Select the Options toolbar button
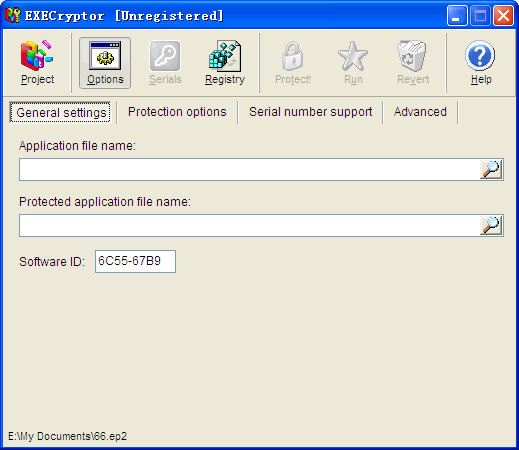This screenshot has width=519, height=450. pyautogui.click(x=105, y=63)
